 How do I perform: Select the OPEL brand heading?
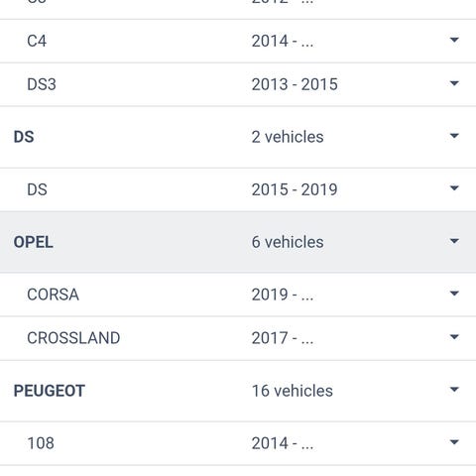click(x=33, y=242)
